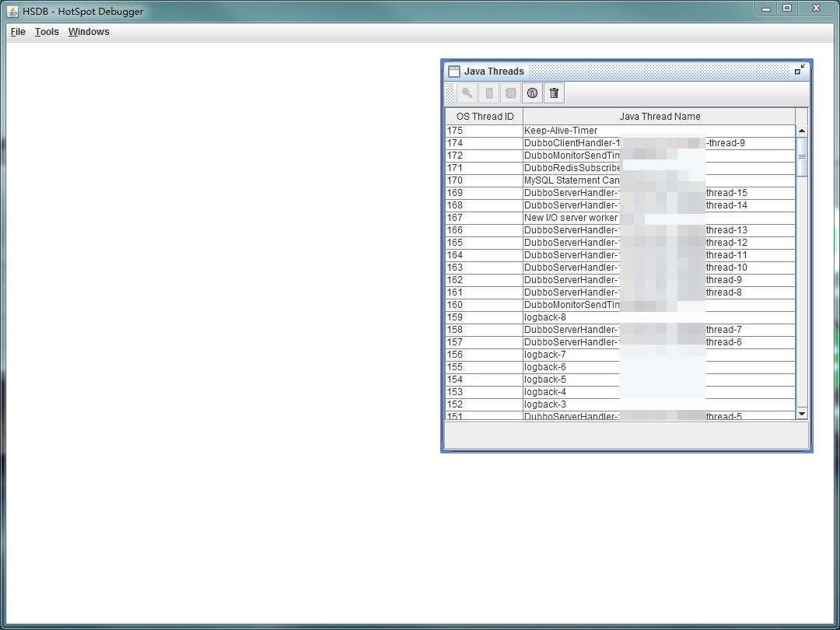The image size is (840, 630).
Task: Select OS thread ID 162 cell
Action: coord(485,280)
